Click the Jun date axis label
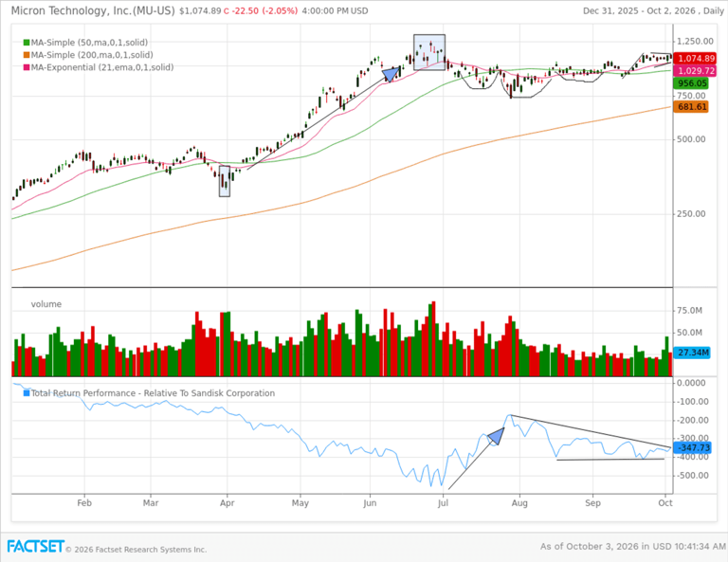The height and width of the screenshot is (562, 728). click(x=370, y=503)
